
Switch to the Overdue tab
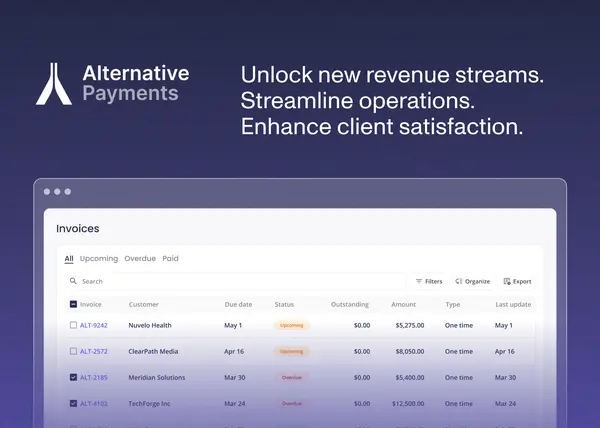pos(140,259)
